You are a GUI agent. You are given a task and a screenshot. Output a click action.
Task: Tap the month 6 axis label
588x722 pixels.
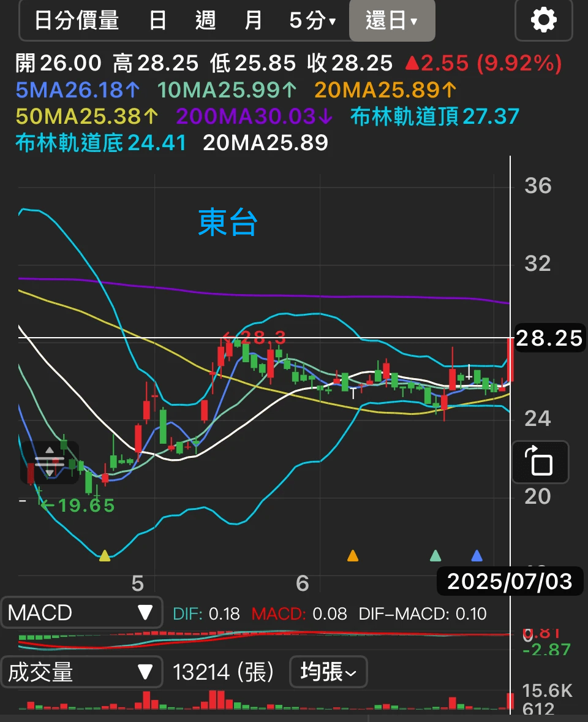tap(303, 583)
